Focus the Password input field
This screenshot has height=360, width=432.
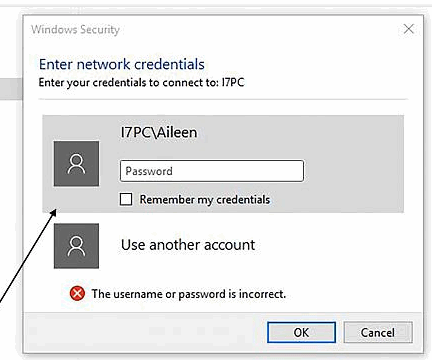coord(212,171)
